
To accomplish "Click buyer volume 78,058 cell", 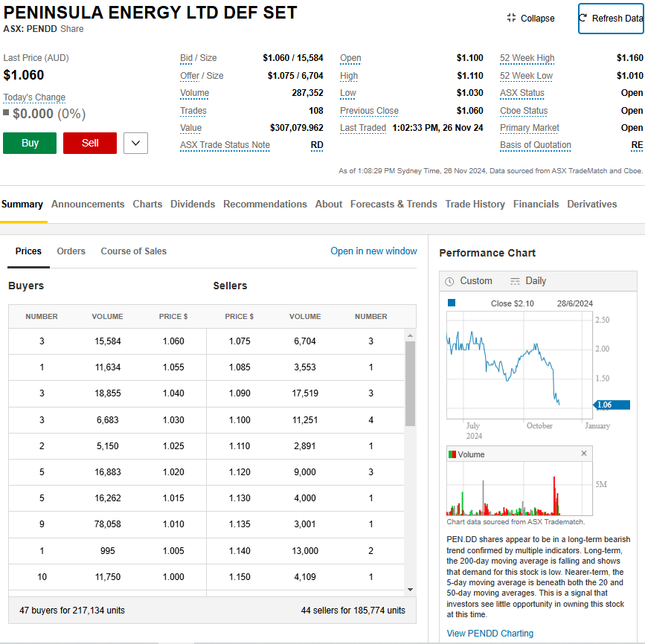I will tap(107, 524).
